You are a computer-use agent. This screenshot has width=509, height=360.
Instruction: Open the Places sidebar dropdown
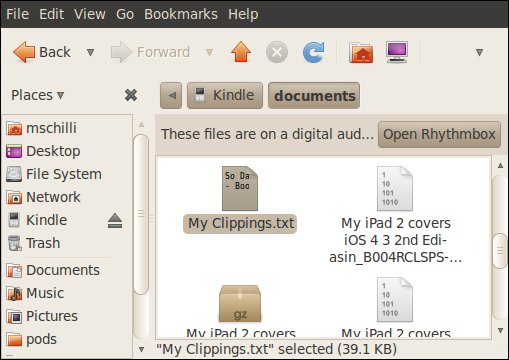37,95
